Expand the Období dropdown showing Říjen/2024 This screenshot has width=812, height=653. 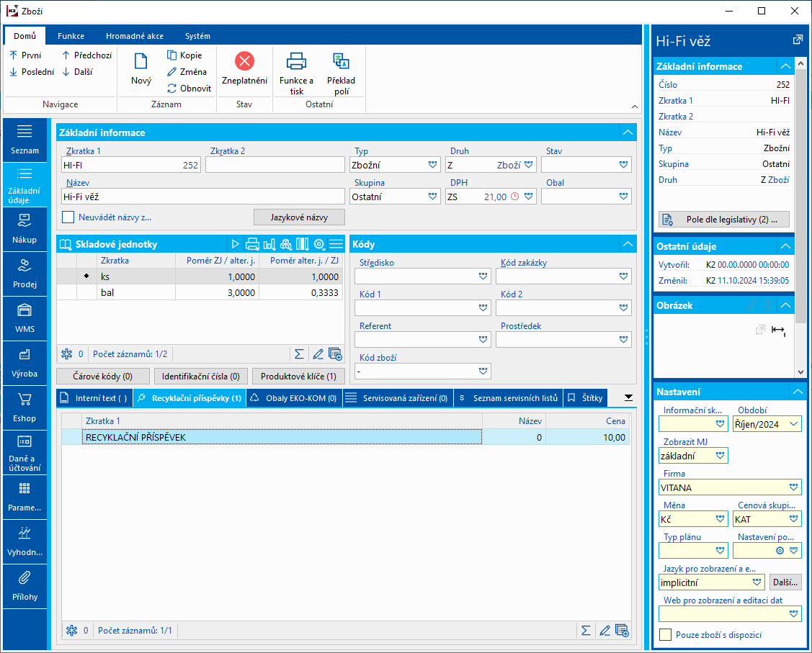794,424
